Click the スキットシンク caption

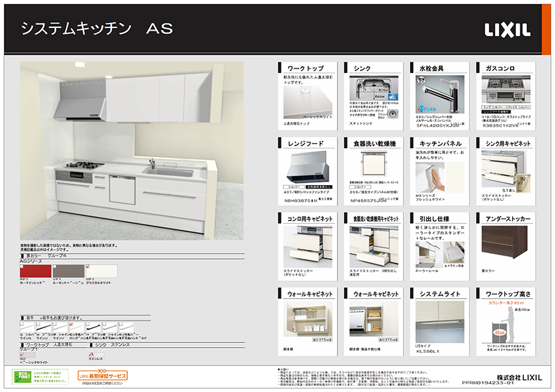(x=360, y=123)
